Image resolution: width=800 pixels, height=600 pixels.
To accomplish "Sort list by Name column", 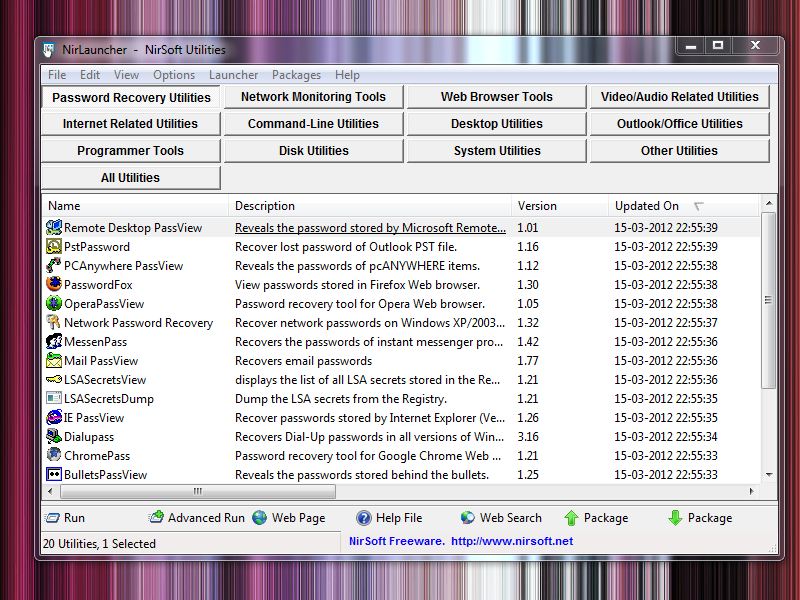I will 135,206.
